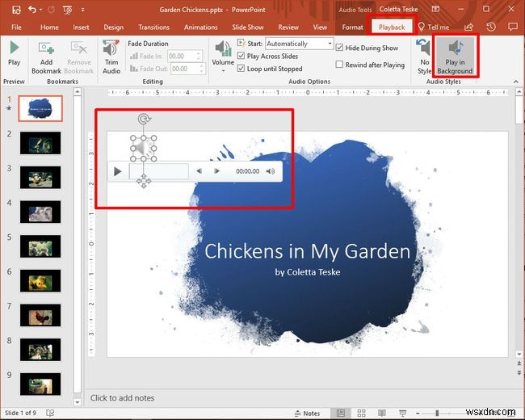The width and height of the screenshot is (525, 420).
Task: Click the Trim Audio tool
Action: click(x=111, y=57)
